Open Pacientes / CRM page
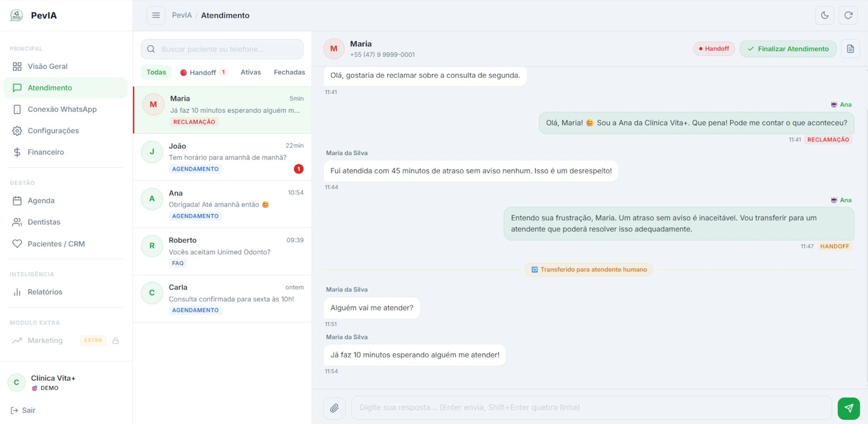 click(x=66, y=244)
